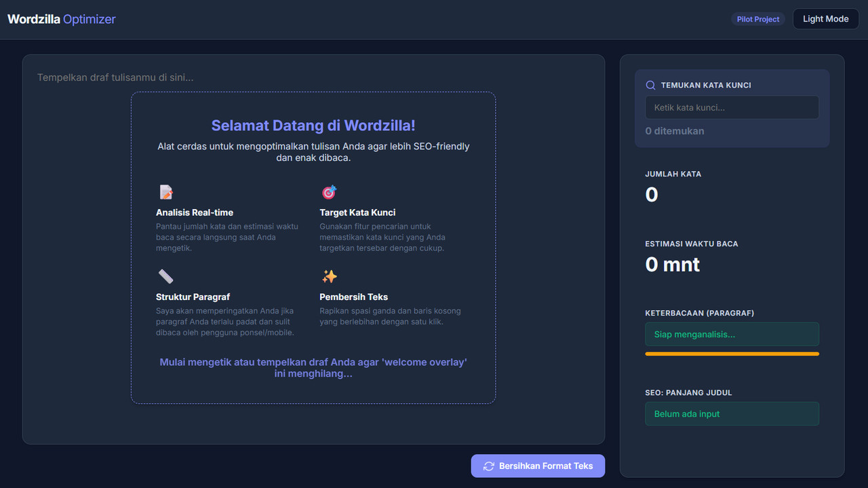Select the Belum ada input status box
This screenshot has height=488, width=868.
click(732, 414)
